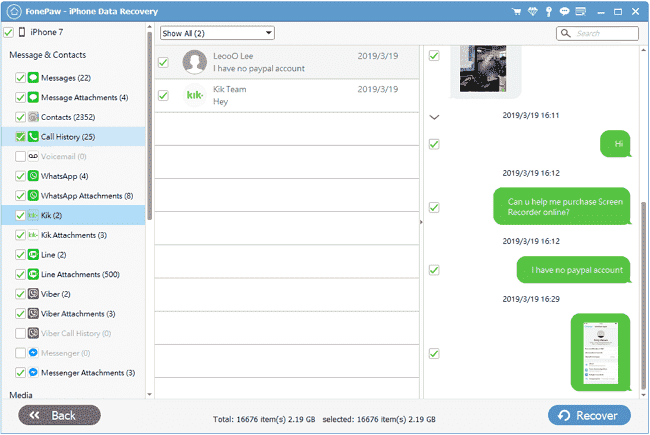This screenshot has height=435, width=650.
Task: Uncheck the Contacts (2352) checkbox
Action: [20, 117]
